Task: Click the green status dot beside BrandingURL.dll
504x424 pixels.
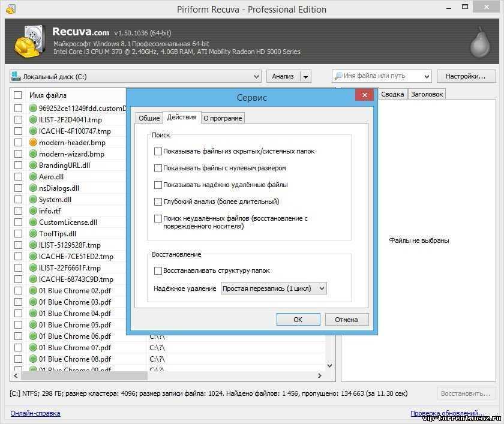Action: [x=33, y=165]
